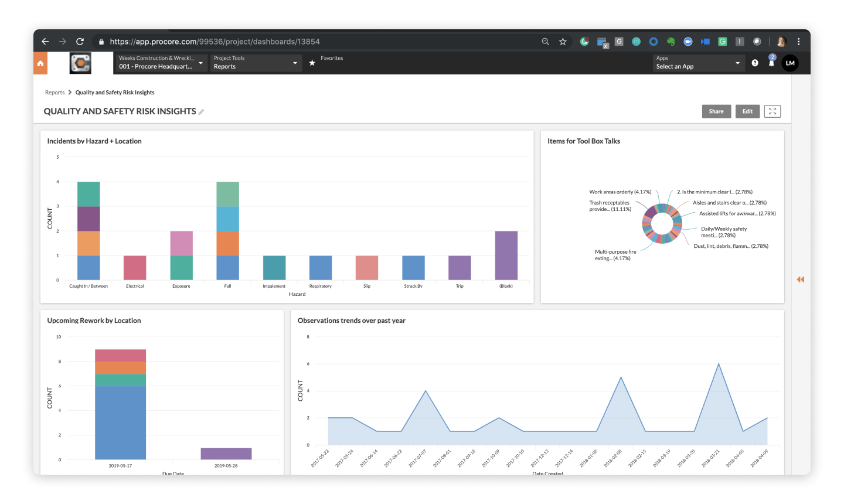This screenshot has height=504, width=844.
Task: Open the Project Tools Reports dropdown
Action: (x=255, y=63)
